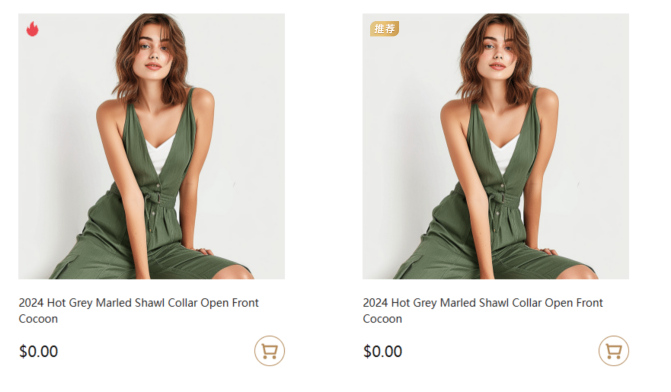Screen dimensions: 671x392
Task: Click the red flame hot icon
Action: click(x=32, y=29)
